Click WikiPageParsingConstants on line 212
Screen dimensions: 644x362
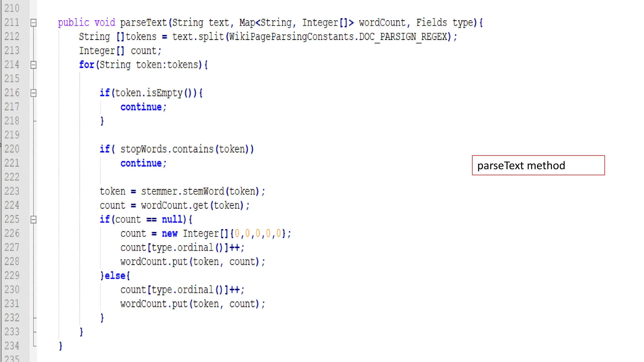click(291, 37)
